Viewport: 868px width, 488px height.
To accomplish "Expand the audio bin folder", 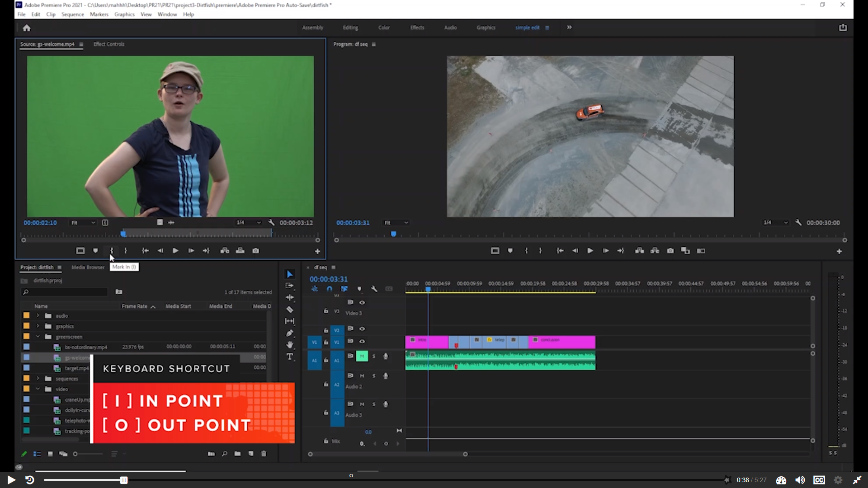I will [x=38, y=315].
